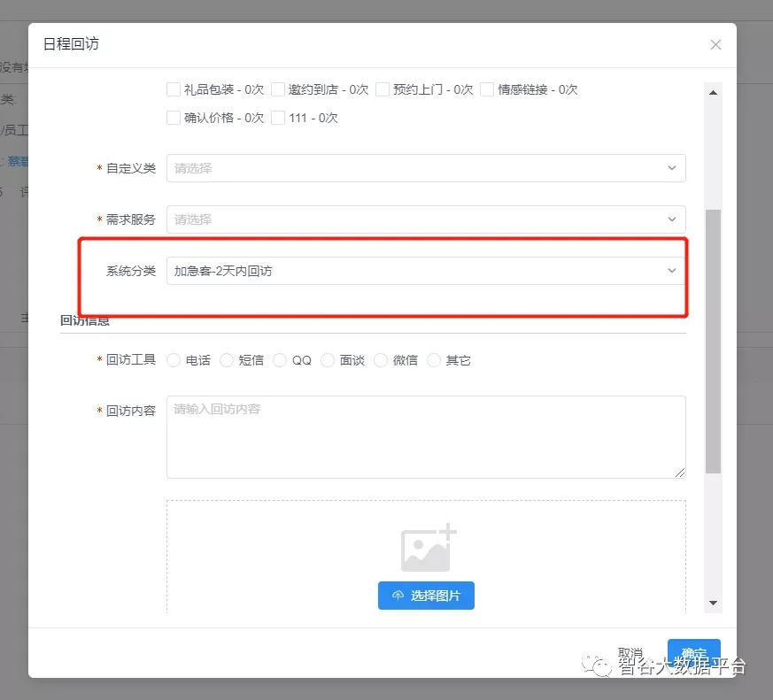Close the 日程回访 dialog with X
This screenshot has height=700, width=773.
point(715,45)
